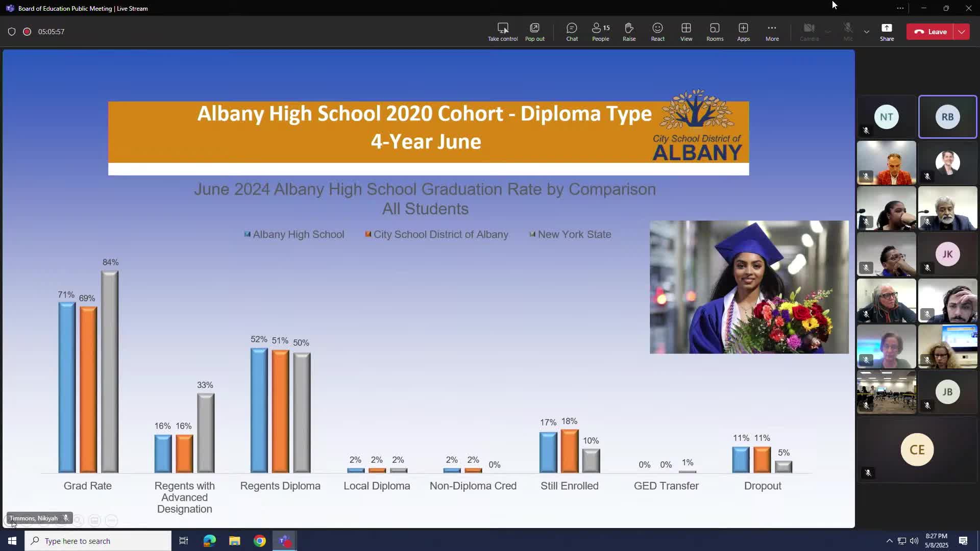This screenshot has width=980, height=551.
Task: Click the Share content button
Action: coord(887,32)
